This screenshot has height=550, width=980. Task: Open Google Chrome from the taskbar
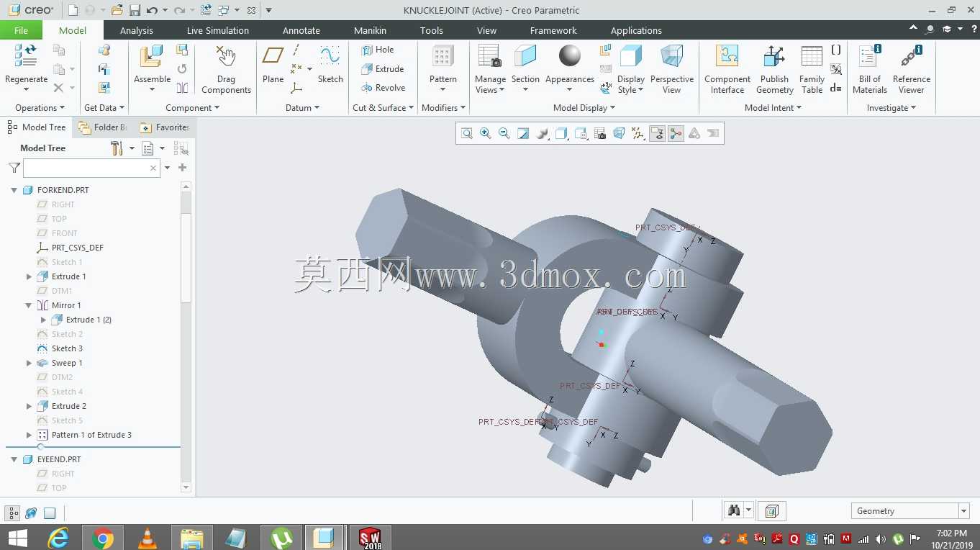pyautogui.click(x=103, y=538)
